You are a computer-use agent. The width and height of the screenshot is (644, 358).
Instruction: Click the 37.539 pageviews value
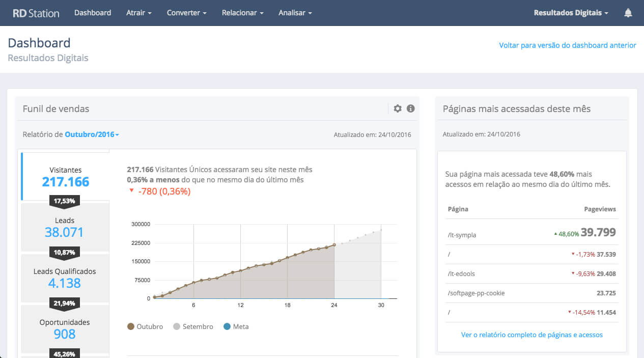[606, 254]
